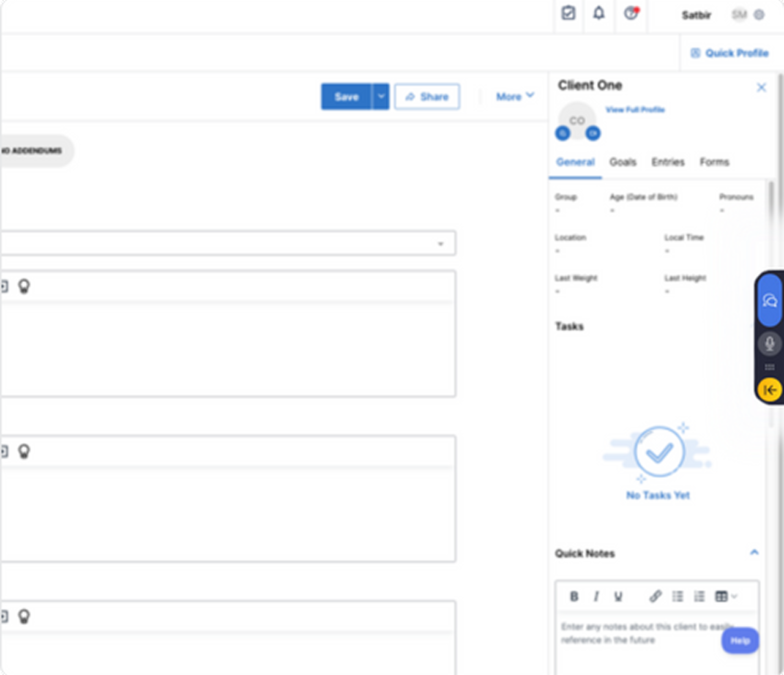Click the Quick Notes text field

tap(657, 643)
